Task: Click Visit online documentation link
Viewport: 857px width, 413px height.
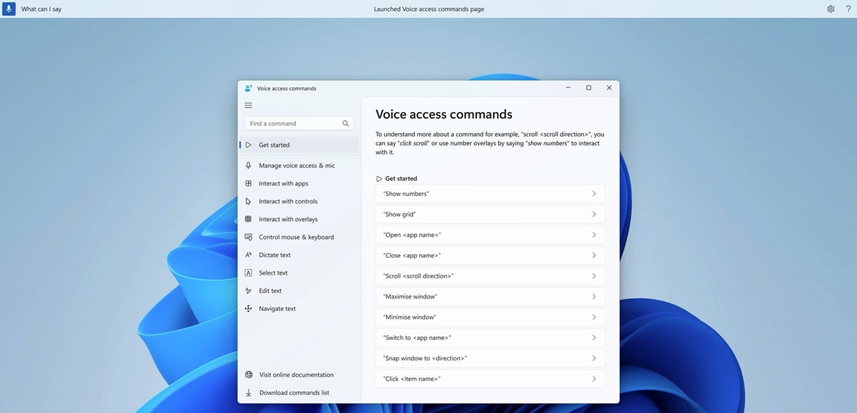Action: coord(296,375)
